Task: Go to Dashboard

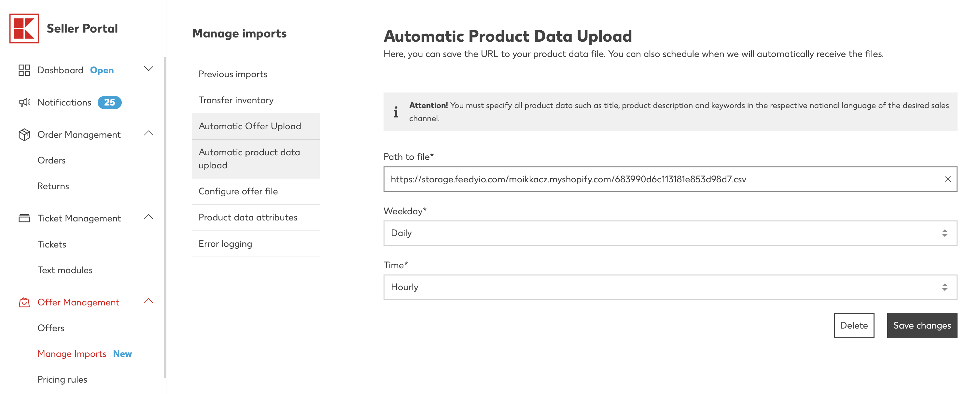Action: pyautogui.click(x=60, y=70)
